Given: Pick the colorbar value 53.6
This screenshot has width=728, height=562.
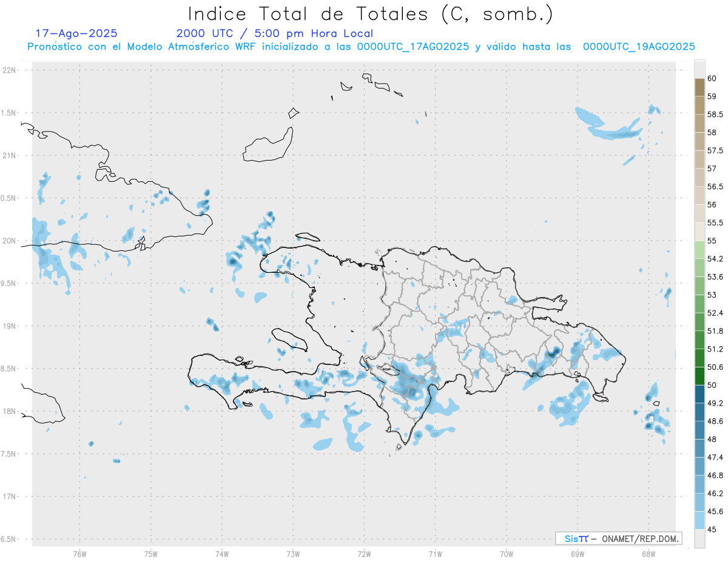Looking at the screenshot, I should coord(715,277).
